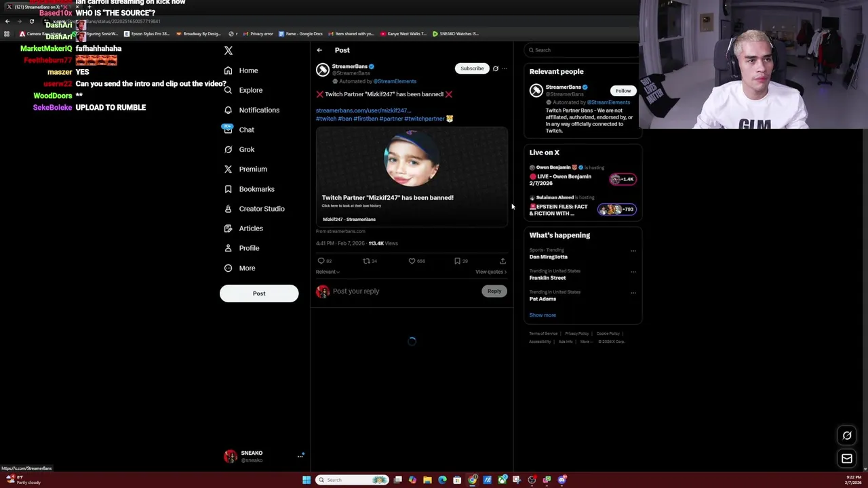Screen dimensions: 868x488
Task: Expand the More sidebar menu
Action: pyautogui.click(x=239, y=268)
